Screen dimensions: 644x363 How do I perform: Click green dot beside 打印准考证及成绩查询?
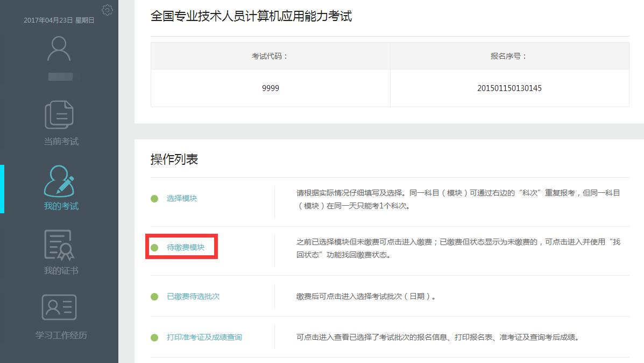coord(154,338)
